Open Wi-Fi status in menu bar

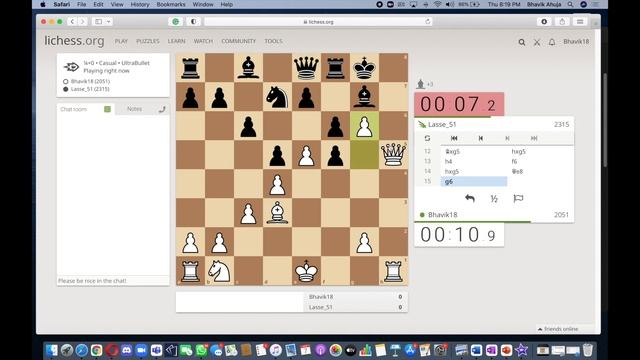pyautogui.click(x=437, y=4)
